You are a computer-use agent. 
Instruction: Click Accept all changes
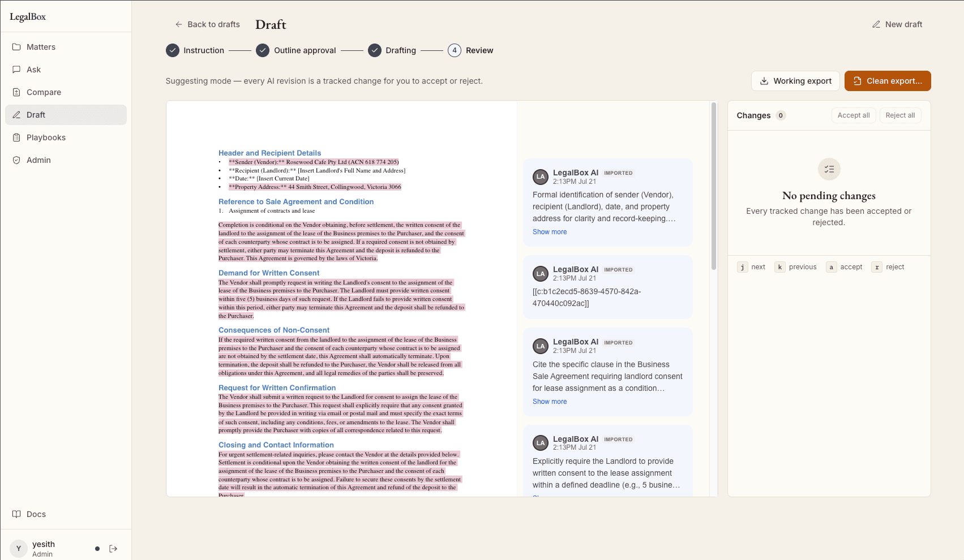click(854, 115)
